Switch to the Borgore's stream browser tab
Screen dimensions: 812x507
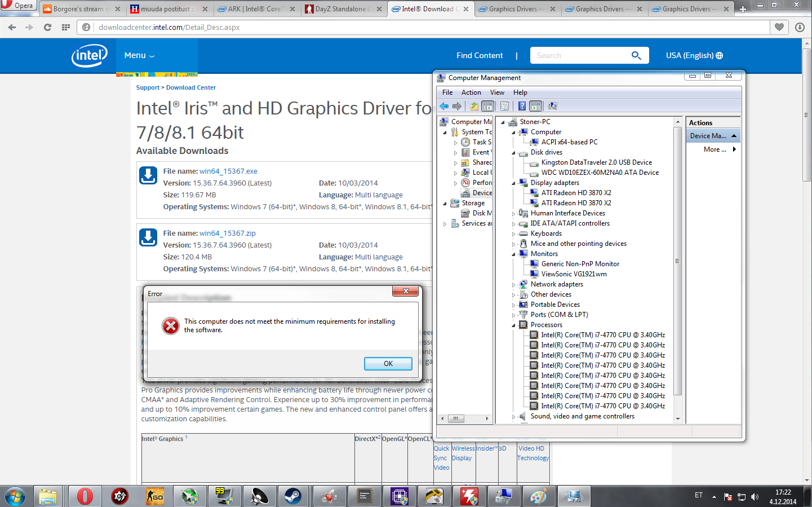tap(82, 8)
